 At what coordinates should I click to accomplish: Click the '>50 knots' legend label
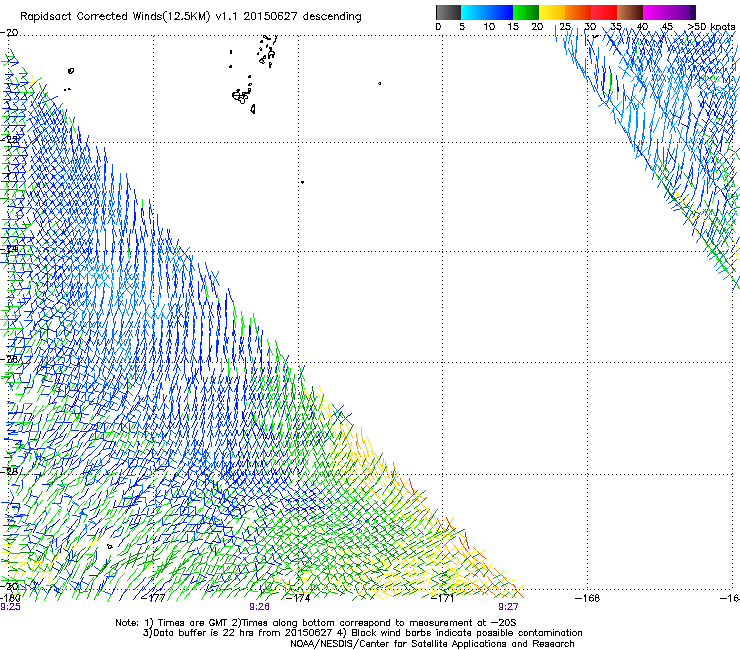point(711,27)
